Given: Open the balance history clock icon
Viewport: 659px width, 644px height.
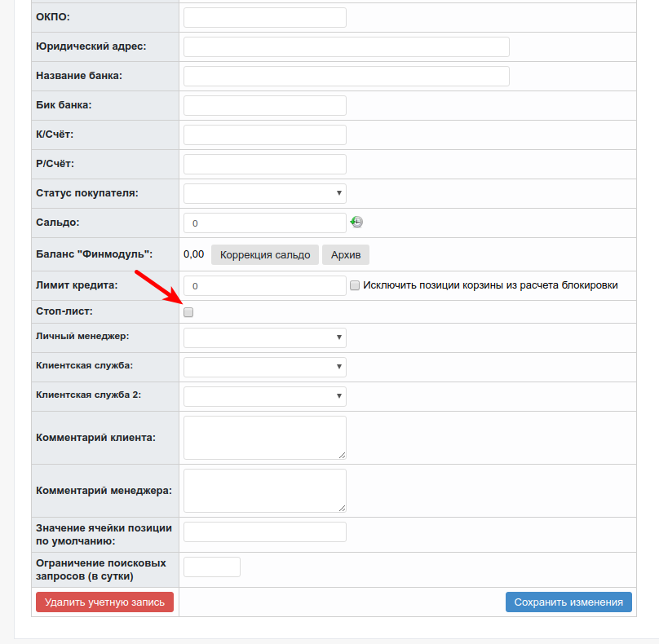Looking at the screenshot, I should (357, 220).
